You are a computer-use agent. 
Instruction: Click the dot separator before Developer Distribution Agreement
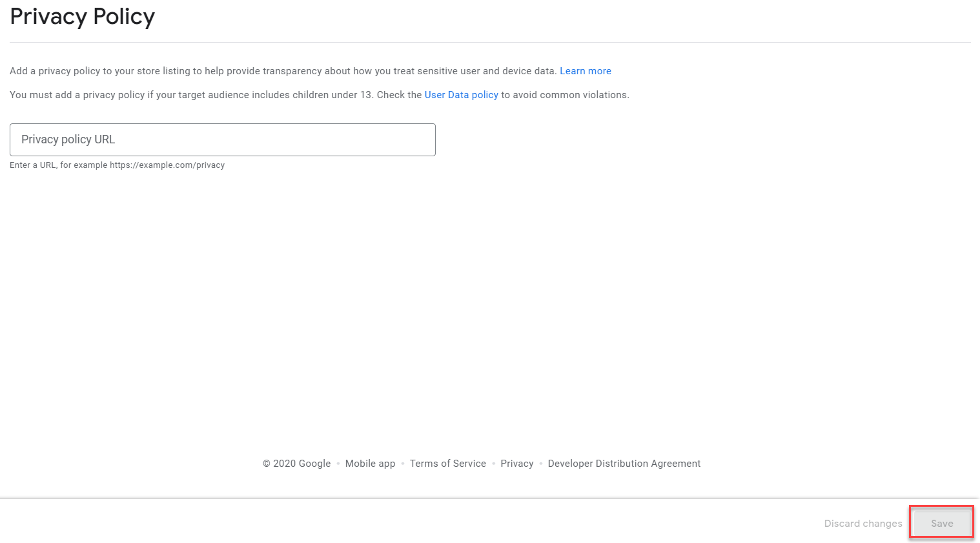click(541, 464)
